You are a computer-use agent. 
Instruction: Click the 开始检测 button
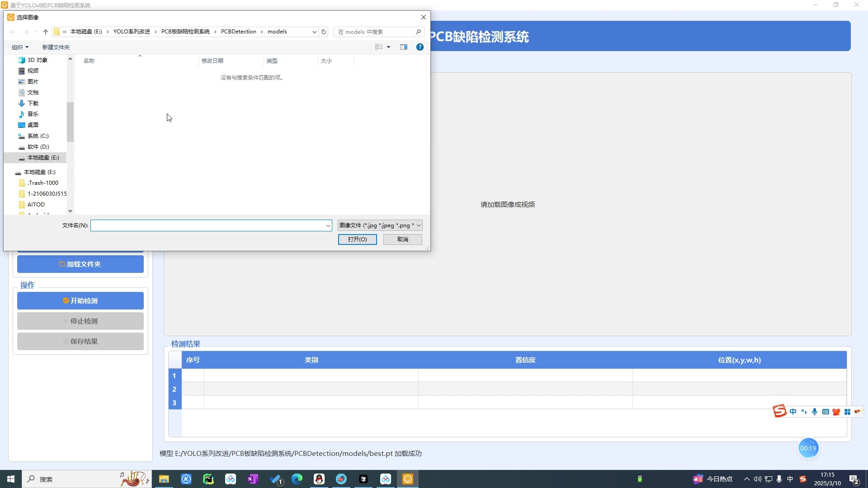pyautogui.click(x=80, y=300)
